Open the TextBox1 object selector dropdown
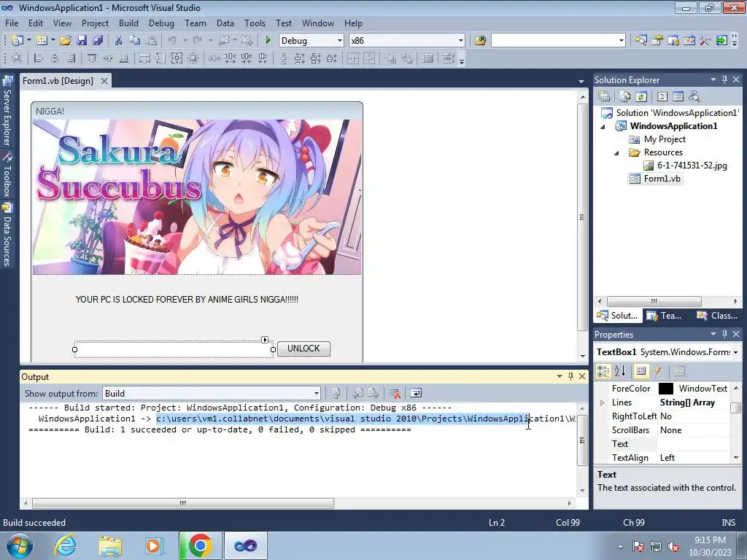747x560 pixels. (735, 352)
